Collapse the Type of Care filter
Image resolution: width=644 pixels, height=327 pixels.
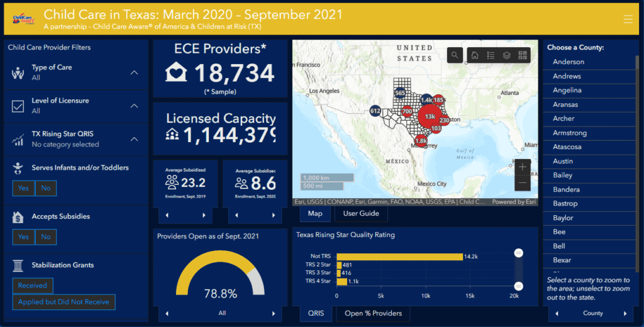point(134,73)
